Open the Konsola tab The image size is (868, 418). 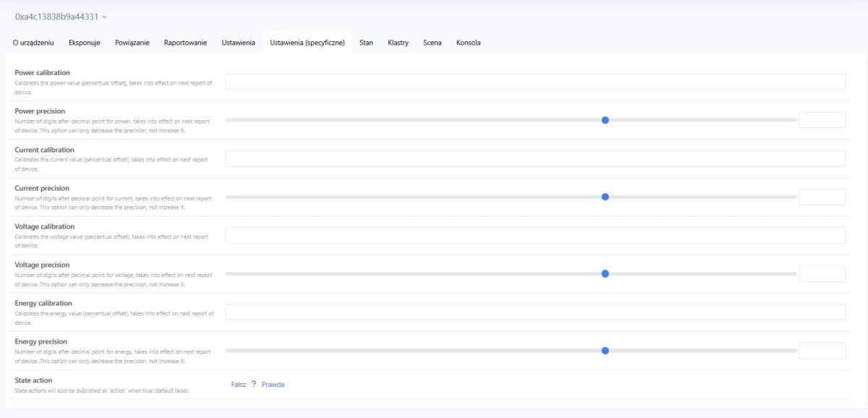click(468, 43)
